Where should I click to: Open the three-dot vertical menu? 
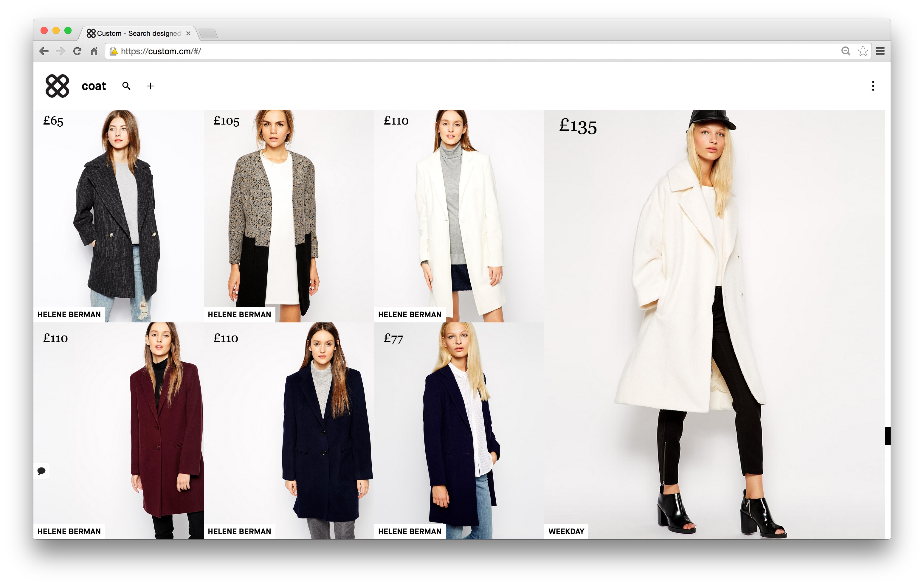click(x=872, y=86)
